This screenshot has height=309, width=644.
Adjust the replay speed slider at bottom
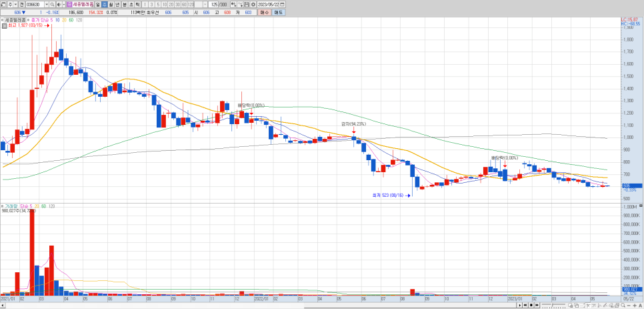point(553,305)
